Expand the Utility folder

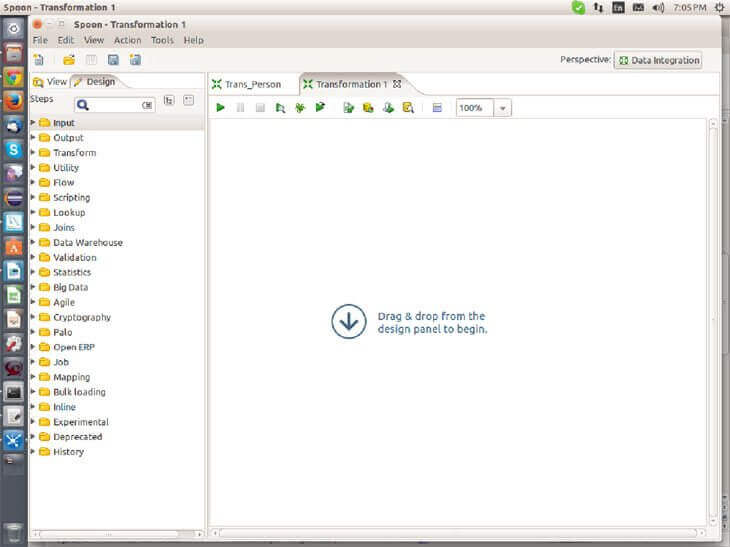pyautogui.click(x=33, y=167)
